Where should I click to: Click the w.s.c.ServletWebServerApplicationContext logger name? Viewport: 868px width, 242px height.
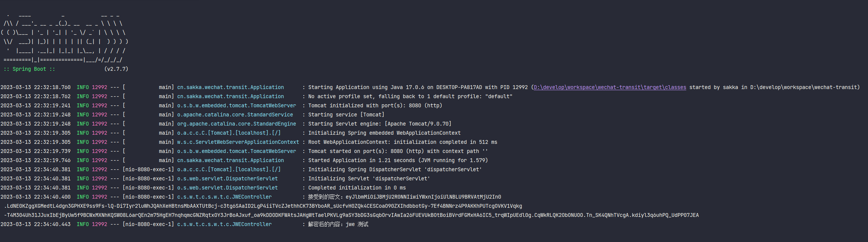[238, 142]
